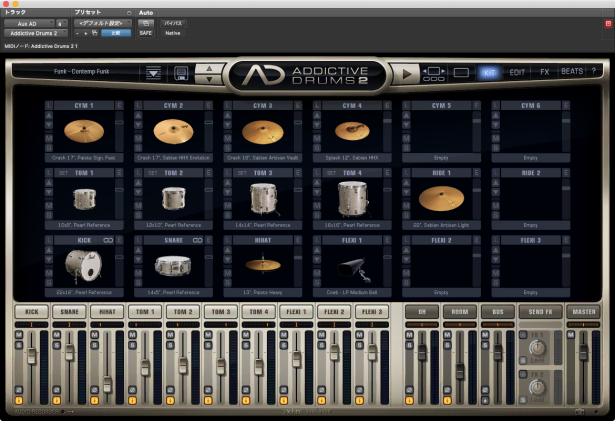
Task: Click the Flexi 1 cowbell thumbnail
Action: (354, 270)
